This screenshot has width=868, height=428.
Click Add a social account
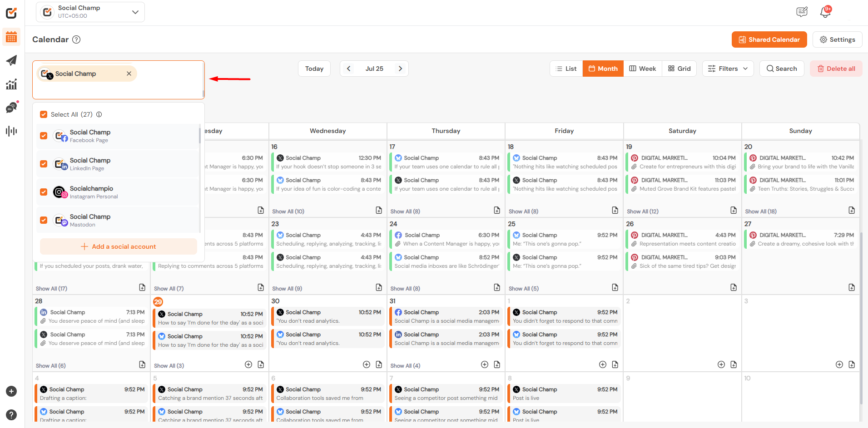(x=118, y=246)
